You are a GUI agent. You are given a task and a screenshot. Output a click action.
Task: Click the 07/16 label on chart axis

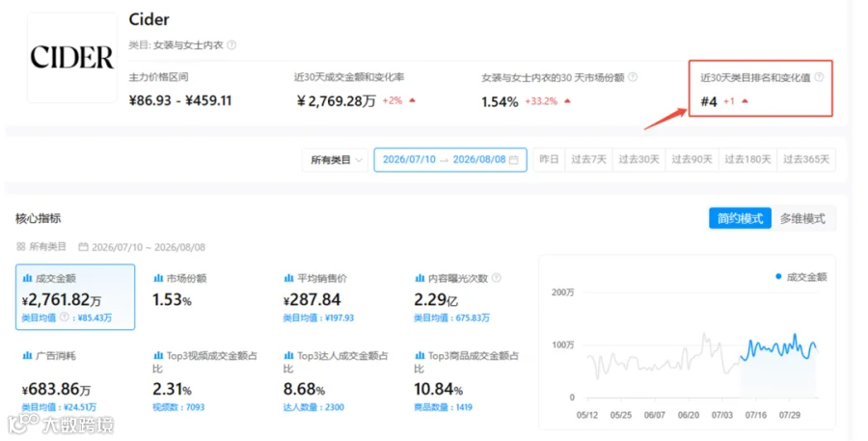(755, 415)
